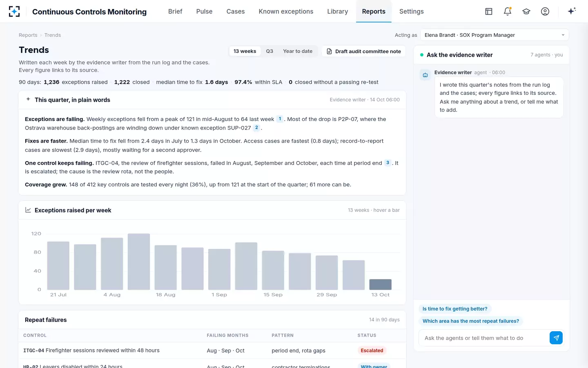Click the ITGC-04 Firefighter sessions row

[x=212, y=350]
